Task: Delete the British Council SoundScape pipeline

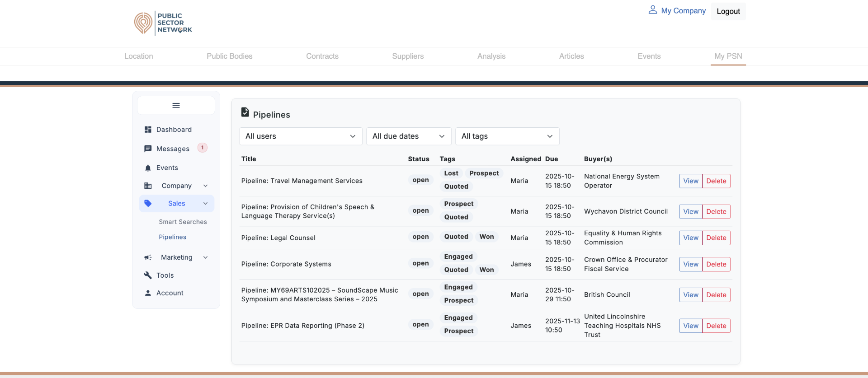Action: (716, 295)
